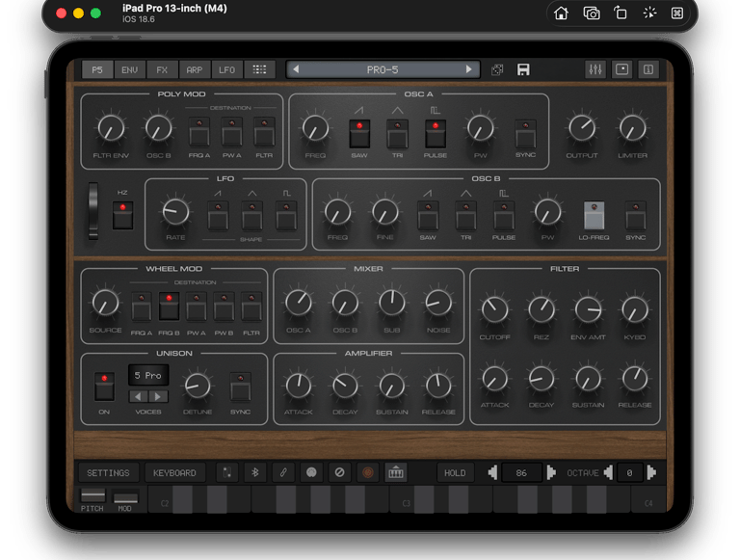Screen dimensions: 740x560
Task: Switch to the ENV tab
Action: pos(129,69)
